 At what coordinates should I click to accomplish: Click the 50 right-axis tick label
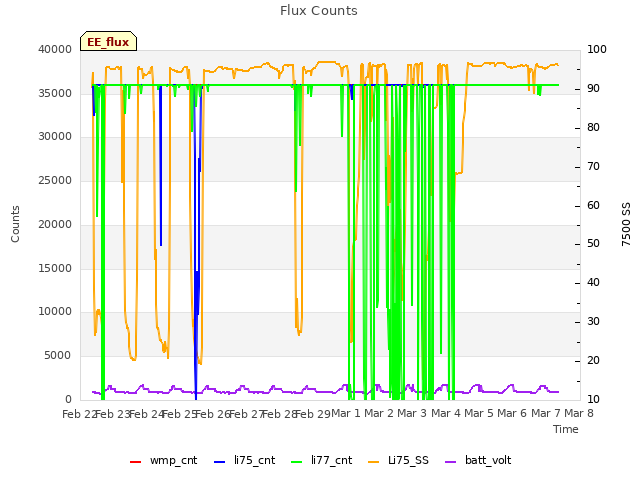593,244
